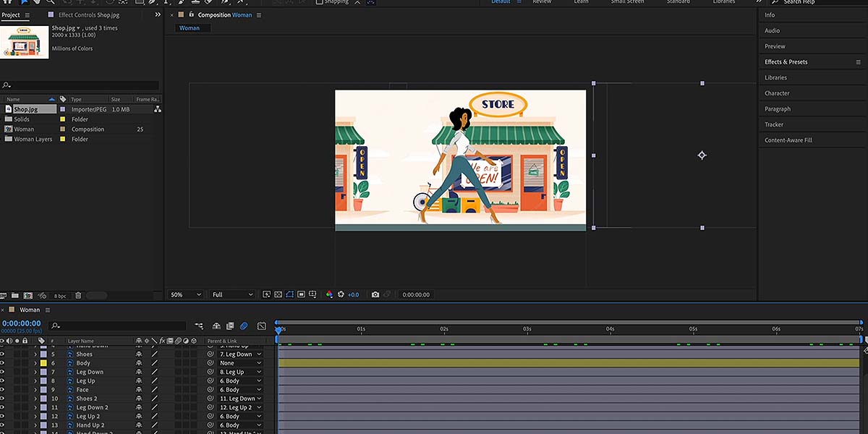Create a new composition from the Project panel
868x434 pixels.
[x=28, y=295]
